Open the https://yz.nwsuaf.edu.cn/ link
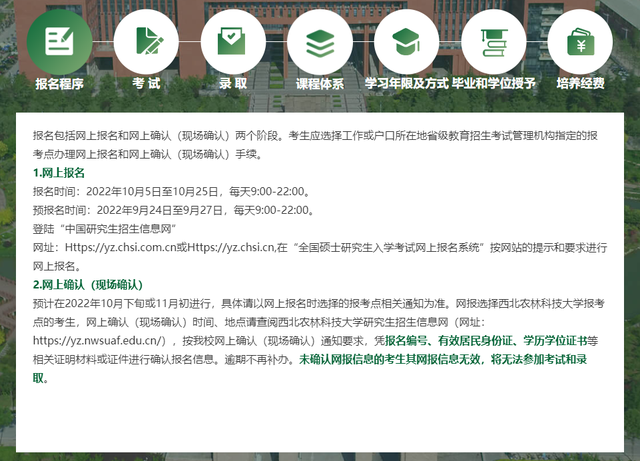This screenshot has height=461, width=640. pyautogui.click(x=99, y=341)
